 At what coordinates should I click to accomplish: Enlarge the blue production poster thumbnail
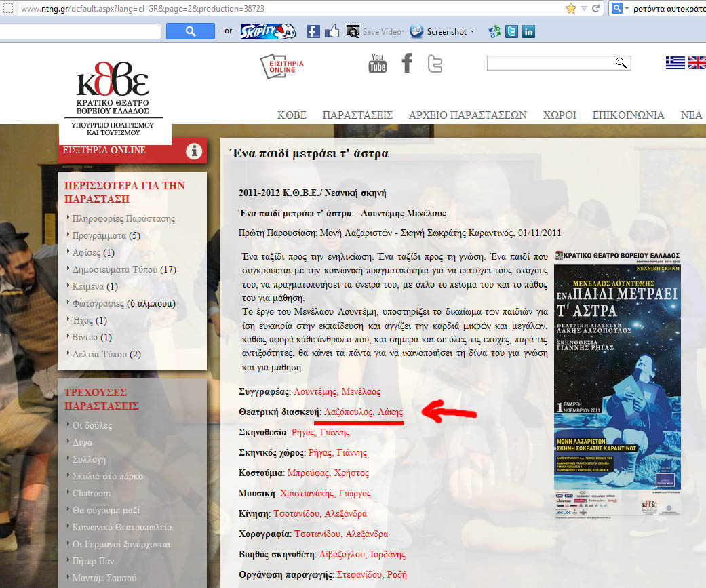coord(617,385)
